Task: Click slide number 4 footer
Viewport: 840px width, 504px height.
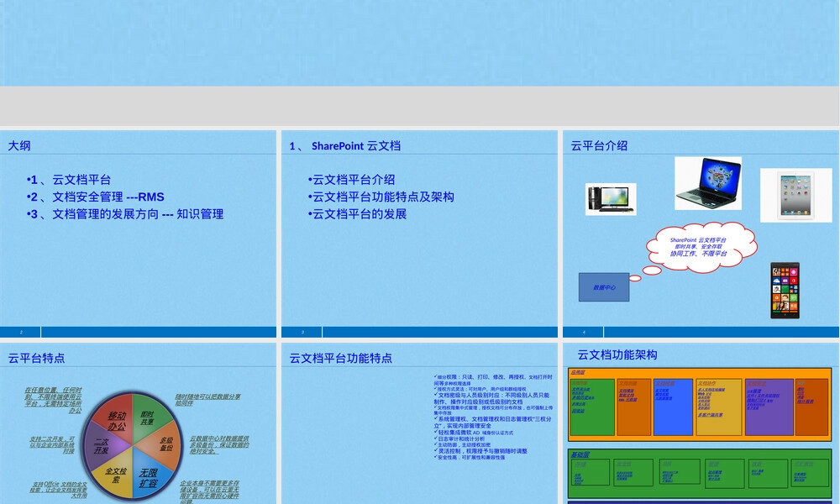Action: coord(584,332)
